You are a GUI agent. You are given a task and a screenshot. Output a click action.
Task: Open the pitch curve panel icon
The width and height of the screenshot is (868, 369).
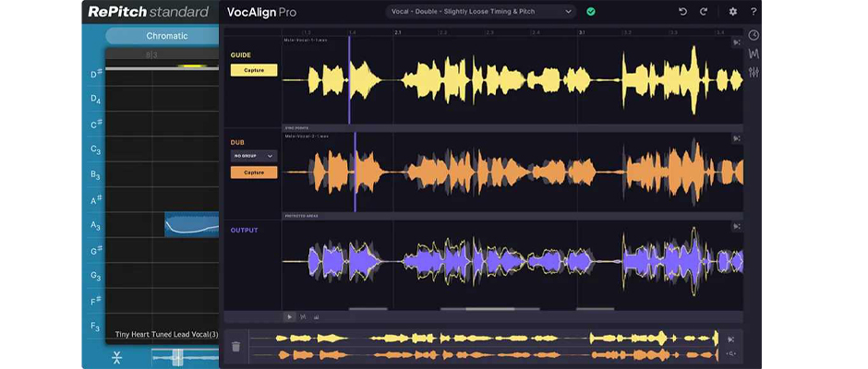point(753,54)
